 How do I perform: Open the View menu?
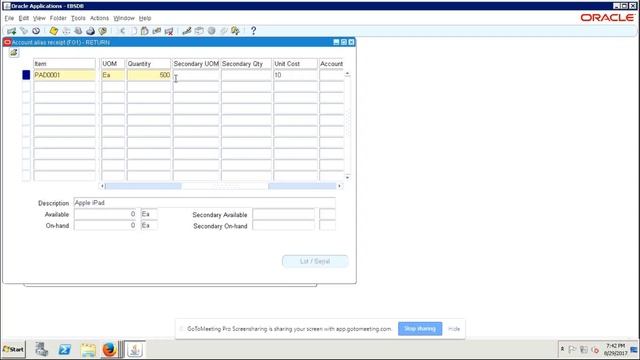(39, 18)
